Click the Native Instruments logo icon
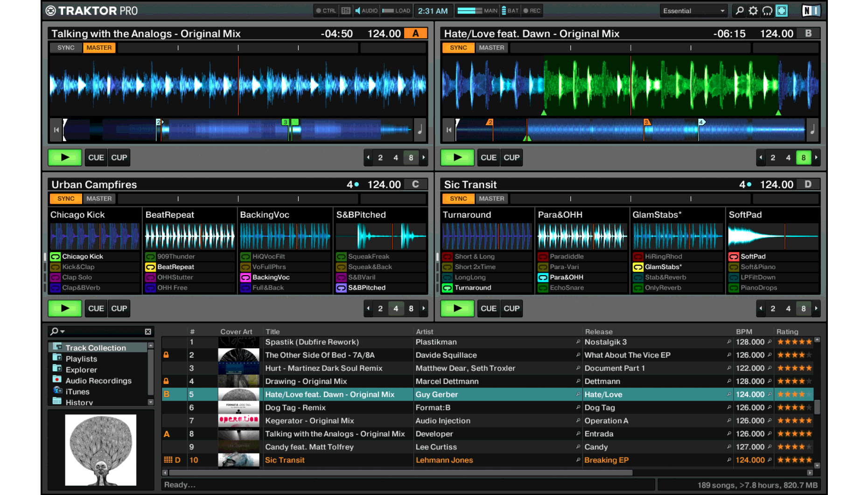 pyautogui.click(x=811, y=11)
